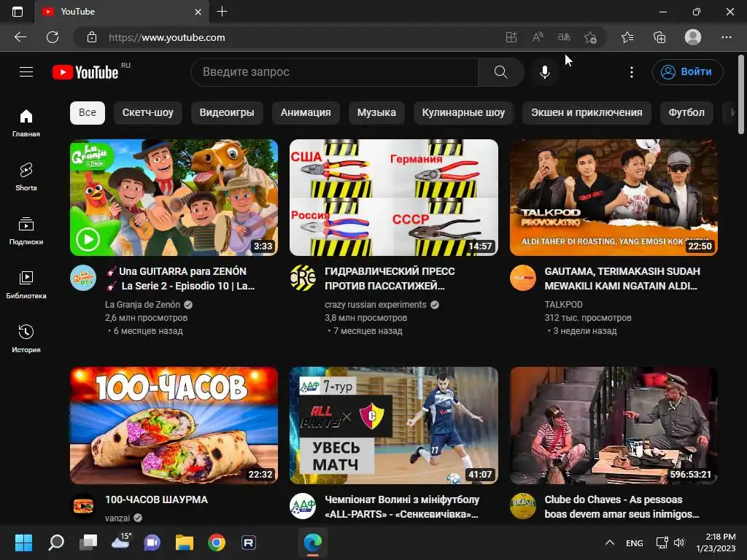
Task: Add this page to favorites
Action: [x=590, y=37]
